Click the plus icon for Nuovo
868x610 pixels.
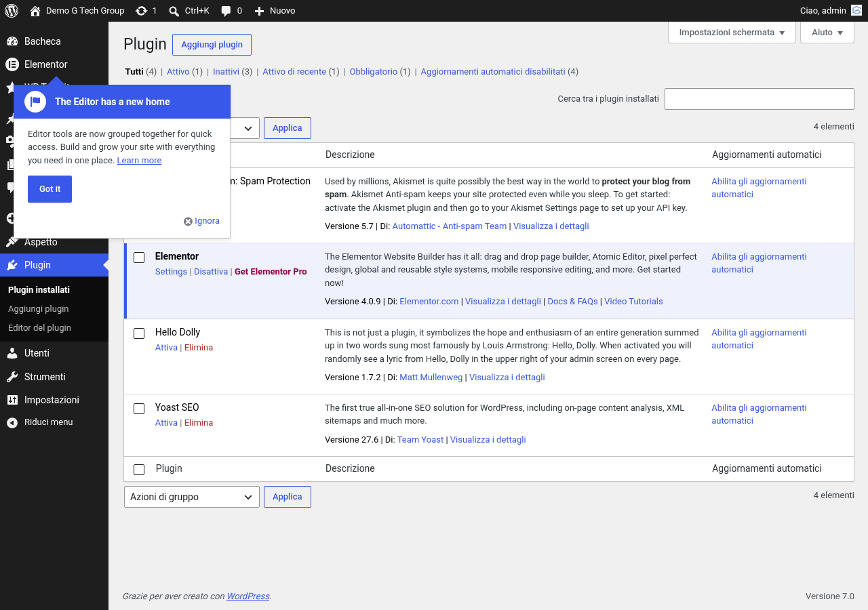[x=259, y=11]
